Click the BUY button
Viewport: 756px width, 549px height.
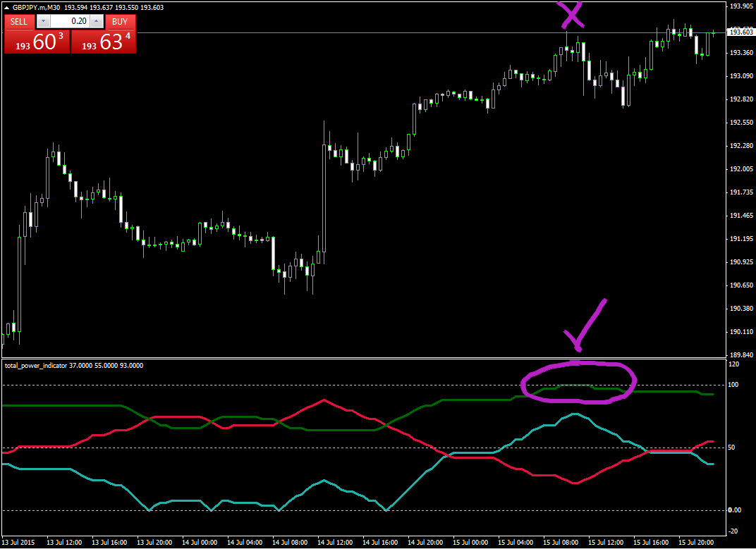click(x=120, y=22)
